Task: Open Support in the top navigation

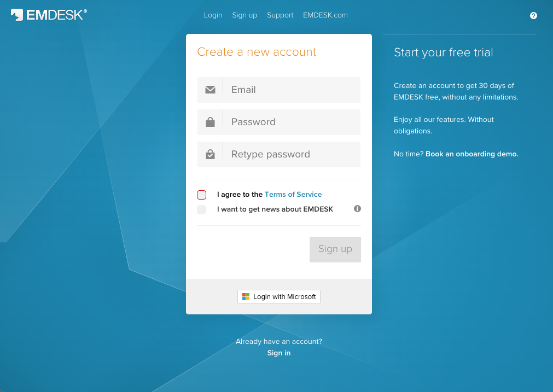Action: [x=280, y=15]
